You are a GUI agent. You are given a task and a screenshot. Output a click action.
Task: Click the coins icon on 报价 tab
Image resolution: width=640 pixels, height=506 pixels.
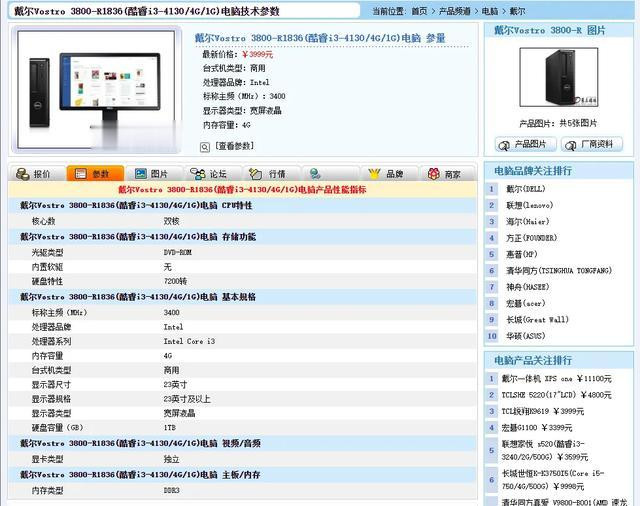coord(22,174)
